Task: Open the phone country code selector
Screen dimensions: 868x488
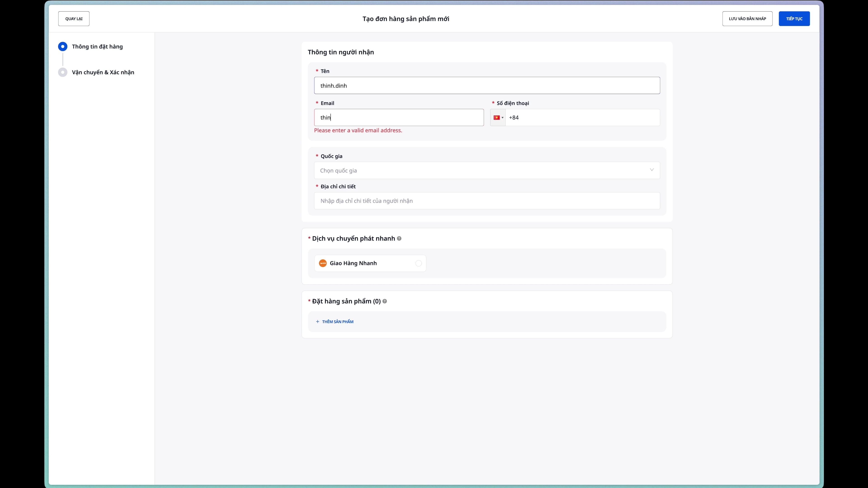Action: [498, 117]
